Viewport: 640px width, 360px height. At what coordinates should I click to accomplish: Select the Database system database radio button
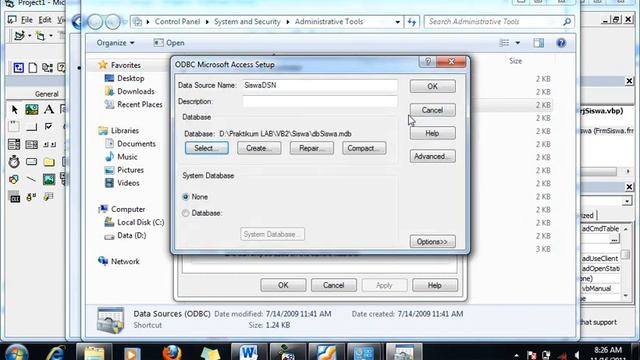[186, 213]
